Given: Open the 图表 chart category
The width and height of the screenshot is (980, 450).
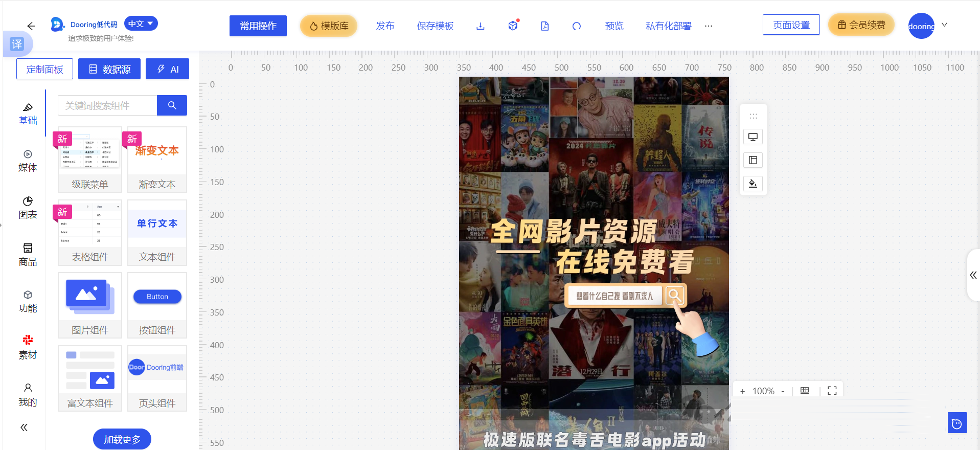Looking at the screenshot, I should click(28, 208).
